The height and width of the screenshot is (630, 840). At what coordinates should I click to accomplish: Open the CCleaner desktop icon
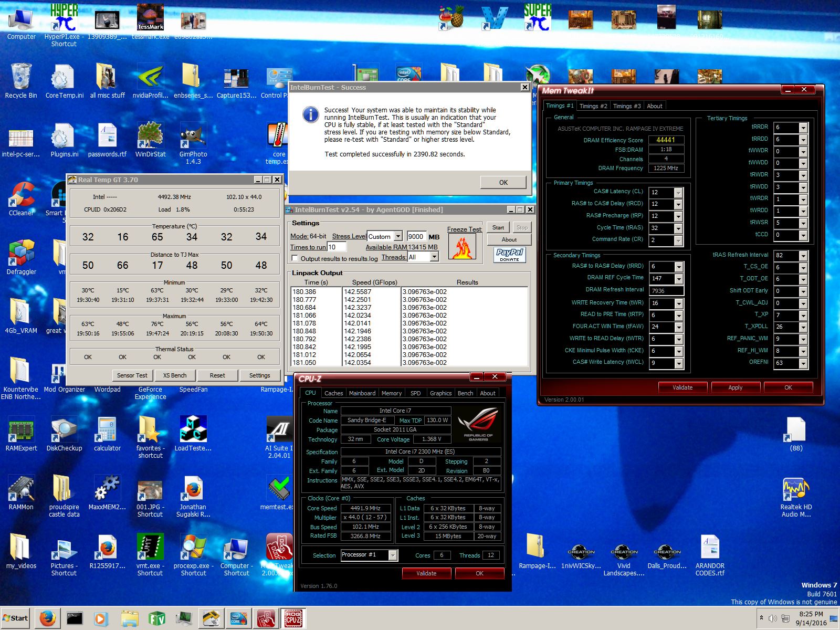[x=21, y=198]
